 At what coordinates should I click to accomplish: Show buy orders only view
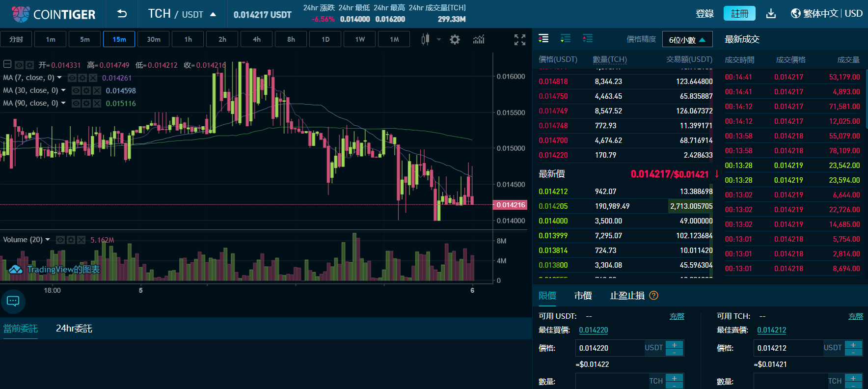pos(566,38)
